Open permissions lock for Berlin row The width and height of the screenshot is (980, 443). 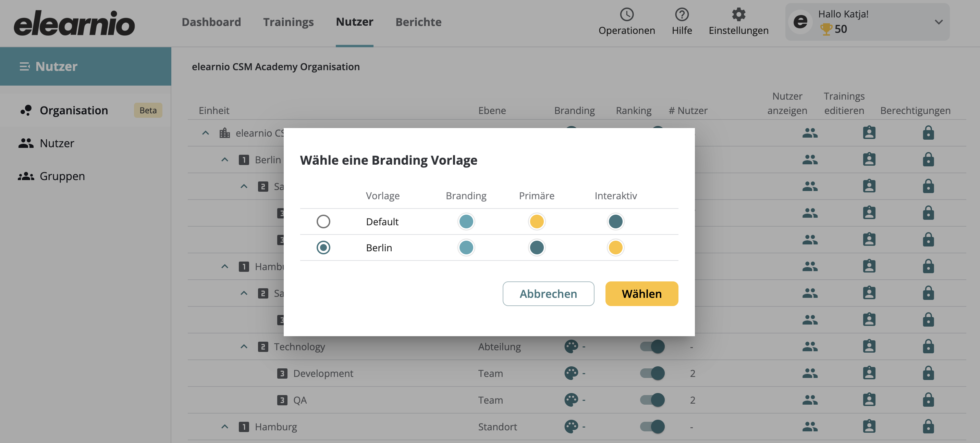pyautogui.click(x=928, y=160)
